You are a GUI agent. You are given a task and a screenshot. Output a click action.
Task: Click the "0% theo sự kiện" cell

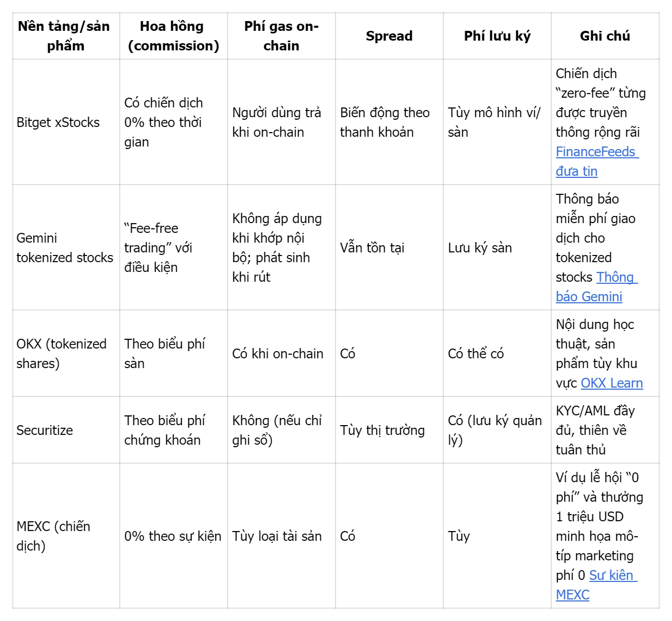[173, 536]
